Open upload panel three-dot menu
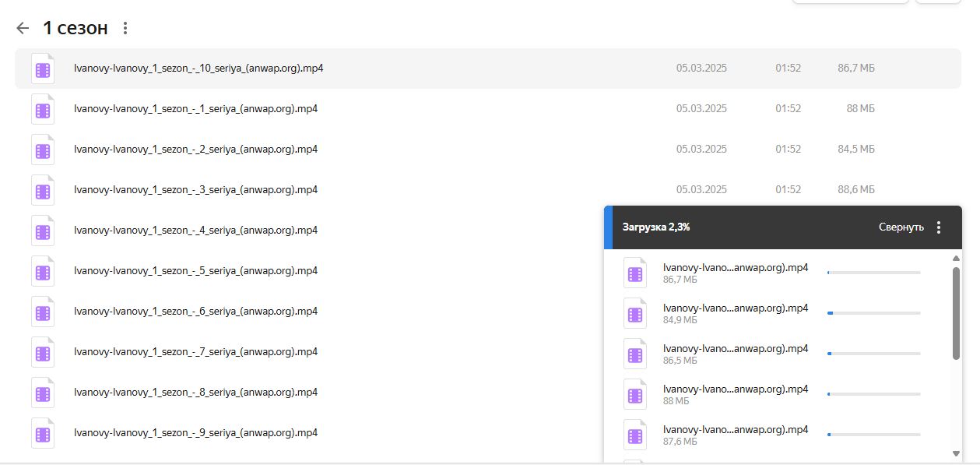Screen dimensions: 980x465 [939, 227]
